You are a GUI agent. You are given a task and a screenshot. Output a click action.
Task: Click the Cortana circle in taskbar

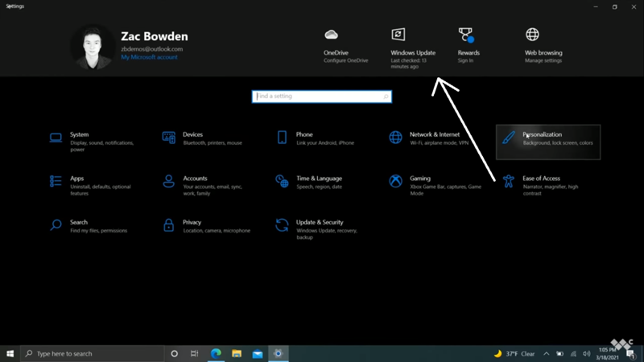click(174, 353)
